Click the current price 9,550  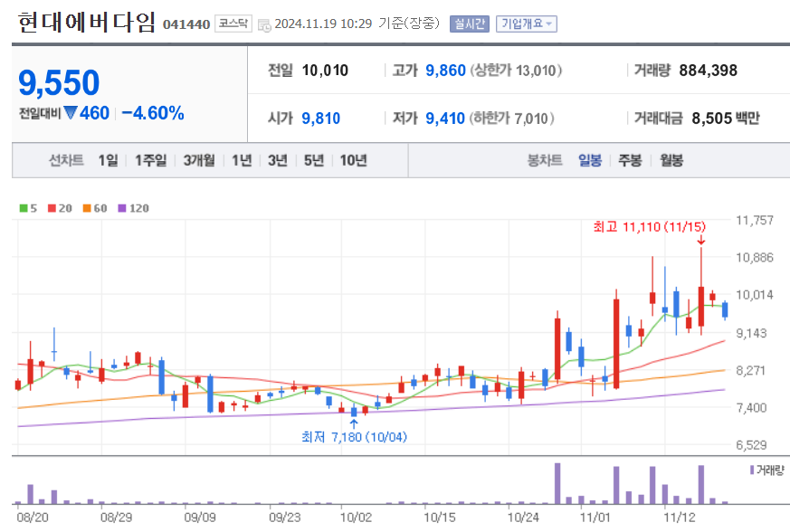coord(59,82)
